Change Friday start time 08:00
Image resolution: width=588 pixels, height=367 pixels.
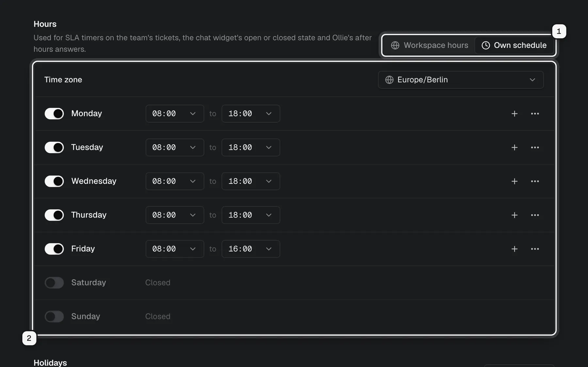175,249
